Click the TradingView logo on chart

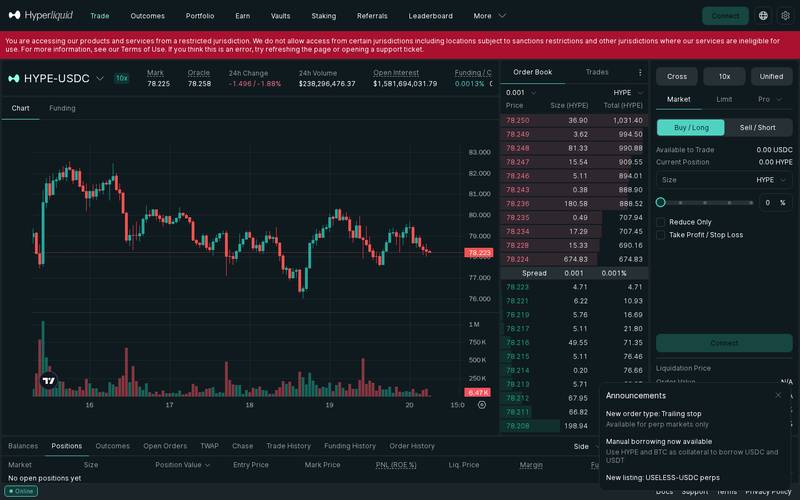pos(49,381)
